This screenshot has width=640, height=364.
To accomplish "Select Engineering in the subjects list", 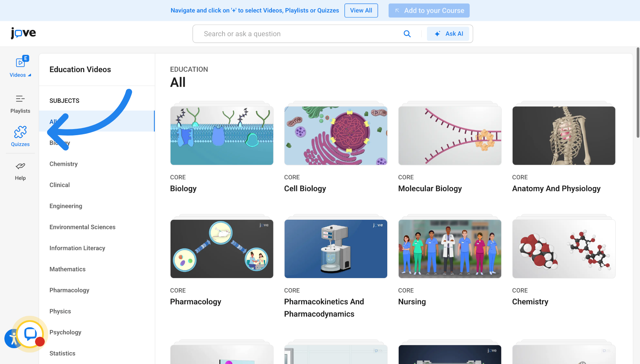I will [66, 206].
